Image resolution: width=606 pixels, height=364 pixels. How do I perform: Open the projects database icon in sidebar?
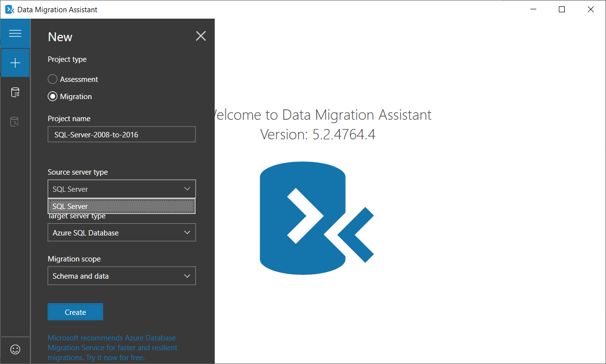[x=15, y=92]
